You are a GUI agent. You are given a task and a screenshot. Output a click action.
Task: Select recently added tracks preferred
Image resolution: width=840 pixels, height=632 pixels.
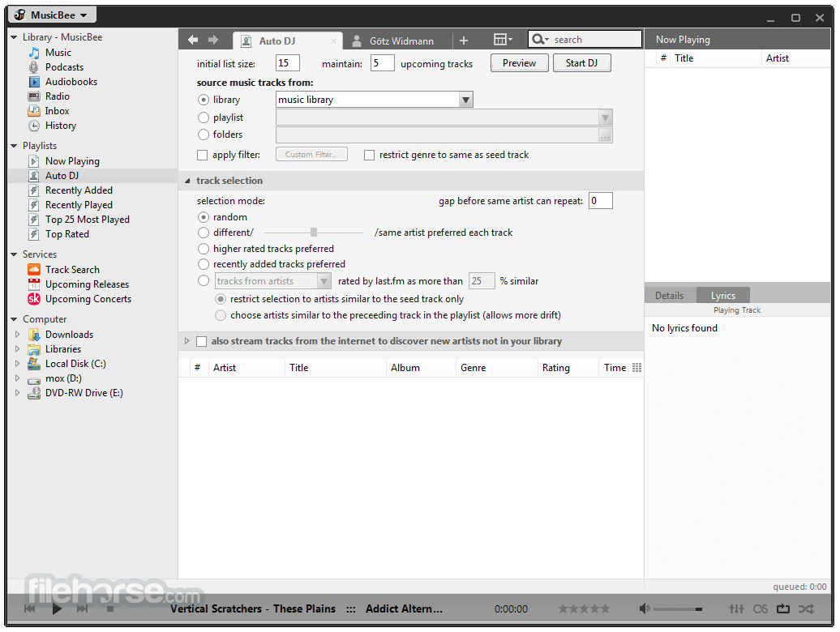203,264
